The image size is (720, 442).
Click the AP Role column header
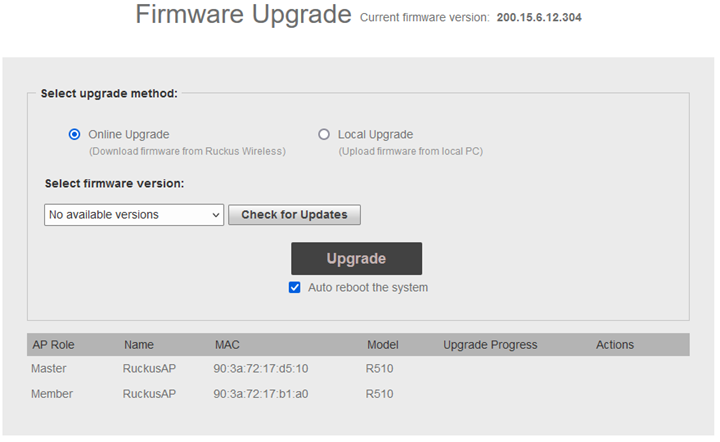[x=53, y=345]
